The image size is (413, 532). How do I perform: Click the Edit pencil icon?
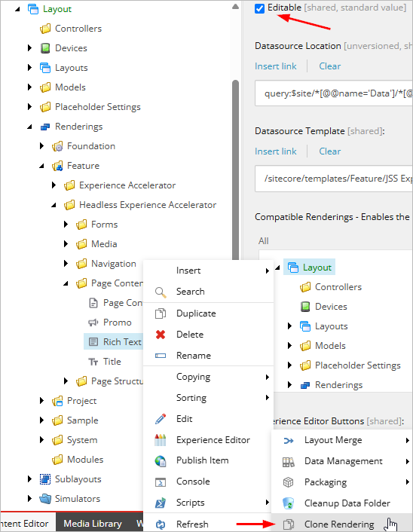coord(161,419)
